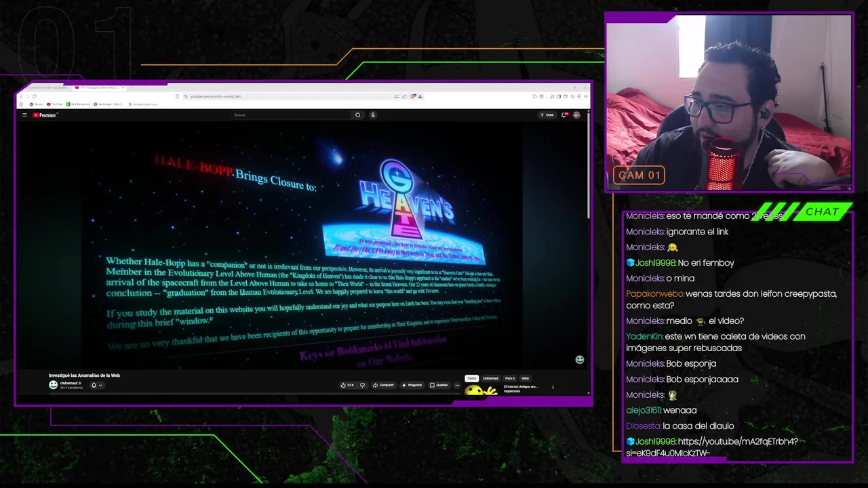Like the video with thumbs up 22 K
Screen dimensions: 868x488
point(347,385)
